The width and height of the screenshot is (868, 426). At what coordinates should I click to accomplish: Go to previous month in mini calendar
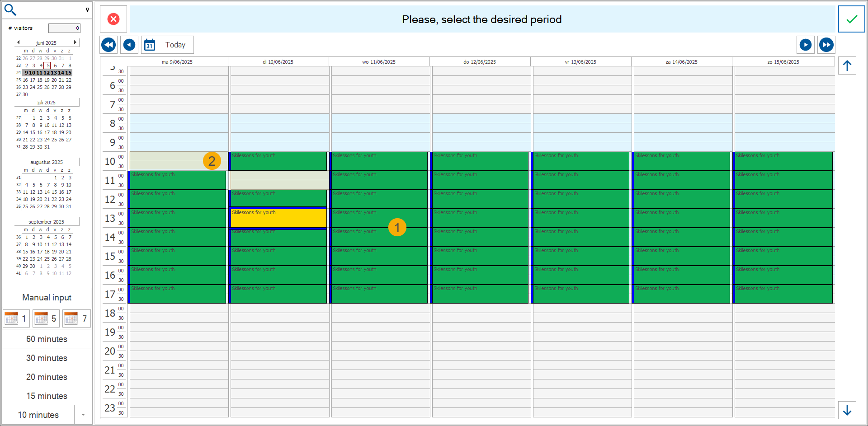coord(18,42)
